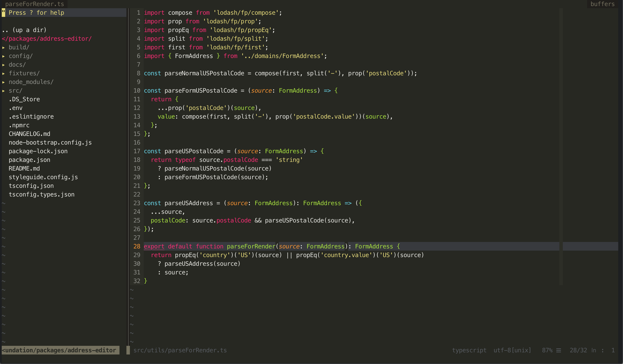Click the buffers label in tabline
This screenshot has height=364, width=623.
point(602,4)
